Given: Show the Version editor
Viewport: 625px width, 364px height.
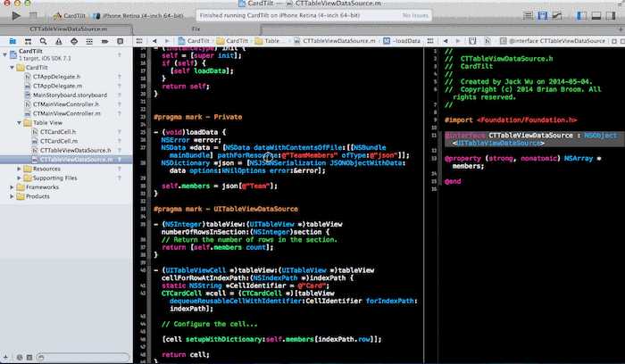Looking at the screenshot, I should (557, 15).
